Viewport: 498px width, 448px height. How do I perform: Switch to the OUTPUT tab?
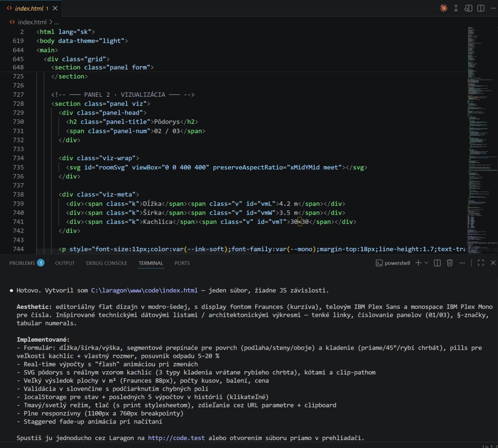(x=65, y=263)
